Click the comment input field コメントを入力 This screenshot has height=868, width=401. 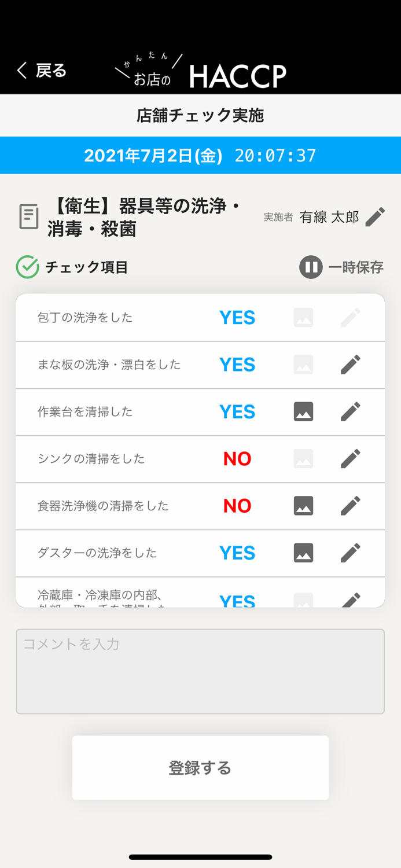click(200, 671)
